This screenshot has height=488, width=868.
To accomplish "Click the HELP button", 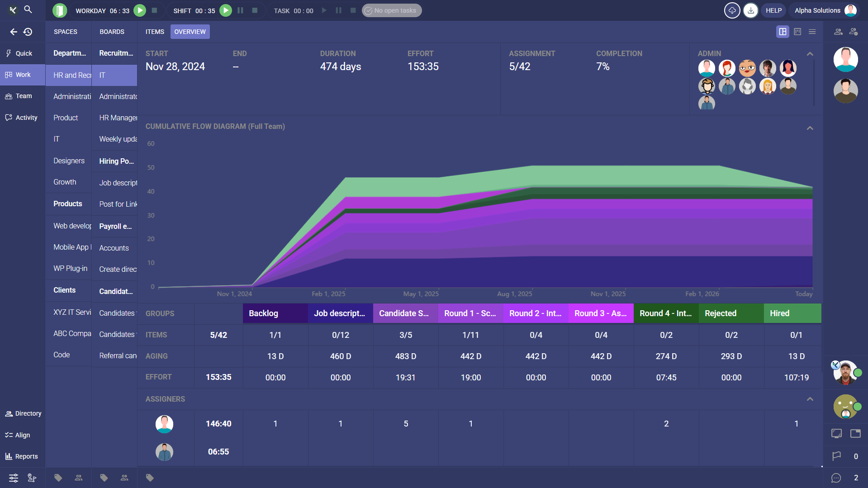I will [x=773, y=10].
